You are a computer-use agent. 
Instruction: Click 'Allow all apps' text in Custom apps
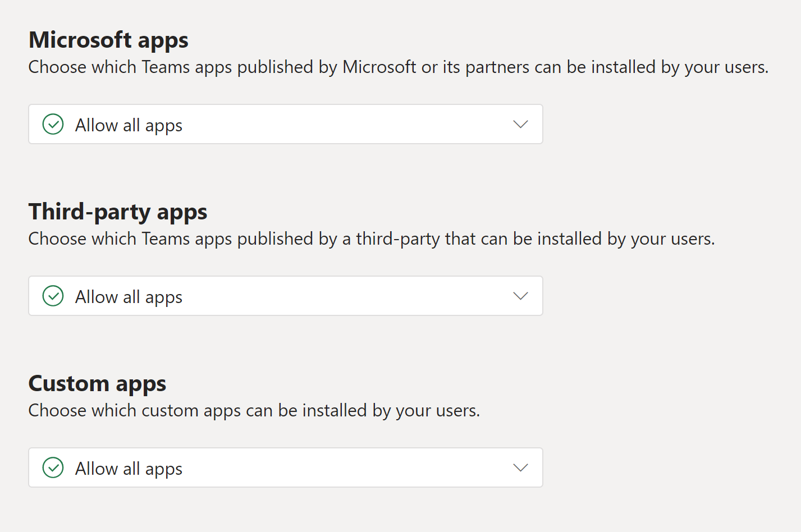(x=129, y=469)
